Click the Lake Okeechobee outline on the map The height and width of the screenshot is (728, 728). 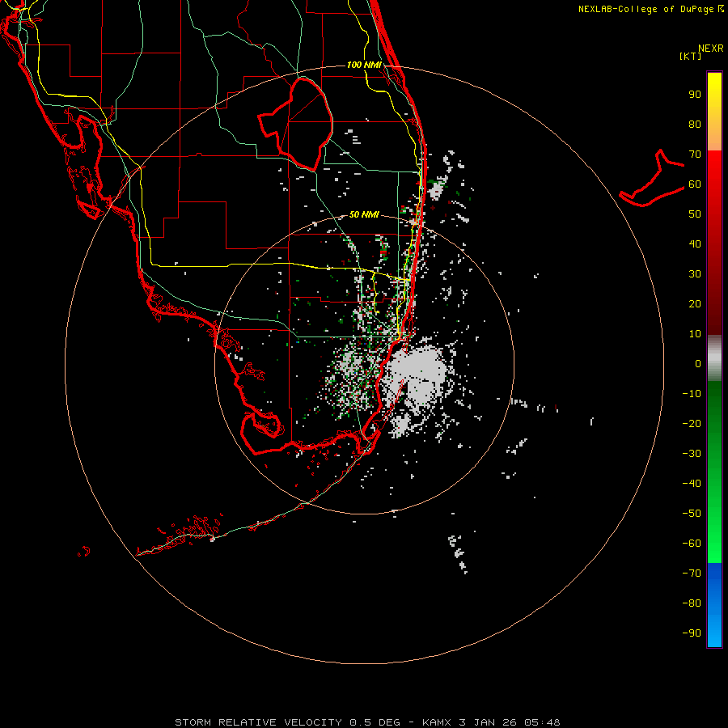296,124
